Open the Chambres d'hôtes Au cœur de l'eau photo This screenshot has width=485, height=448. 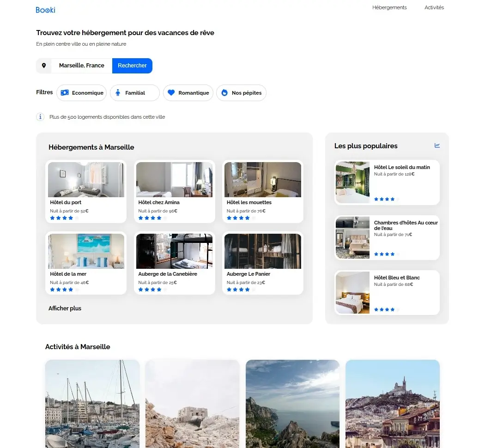pos(352,237)
